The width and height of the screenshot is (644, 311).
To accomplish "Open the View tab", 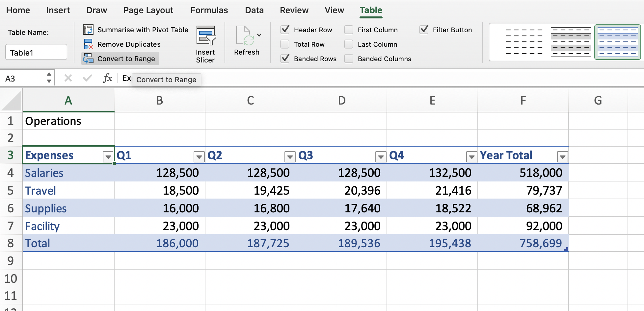I will (334, 10).
